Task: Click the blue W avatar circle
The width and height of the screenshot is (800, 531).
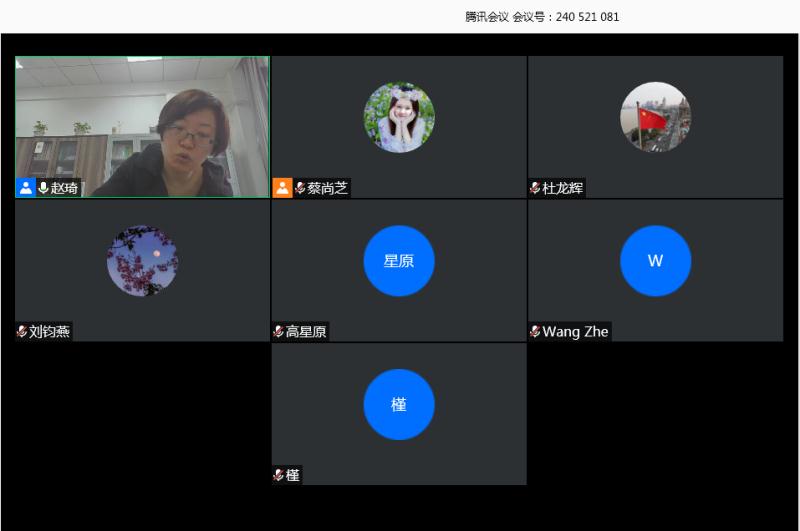Action: point(656,261)
